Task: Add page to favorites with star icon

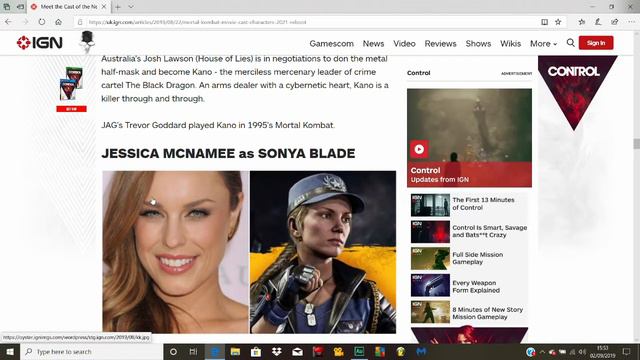Action: (x=558, y=22)
